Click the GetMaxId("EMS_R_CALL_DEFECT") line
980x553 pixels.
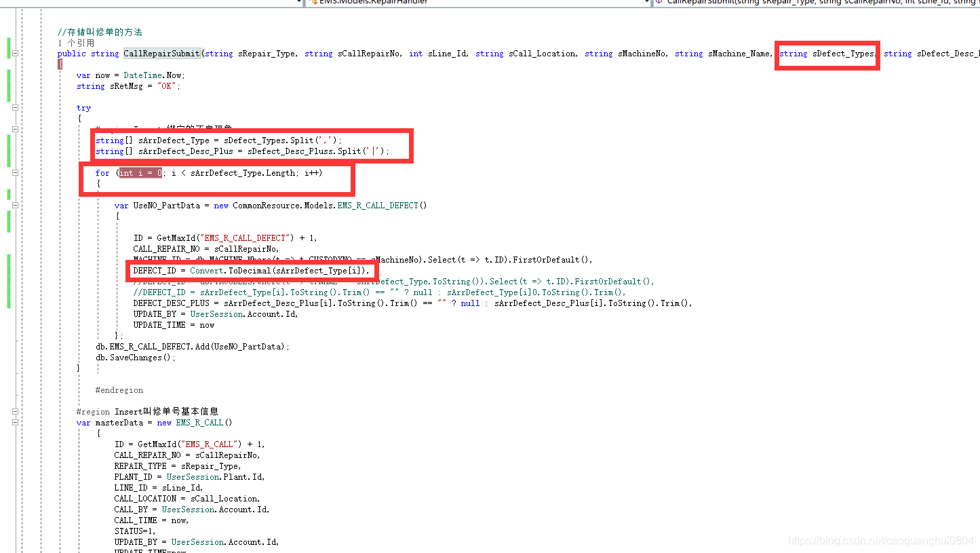click(x=225, y=238)
